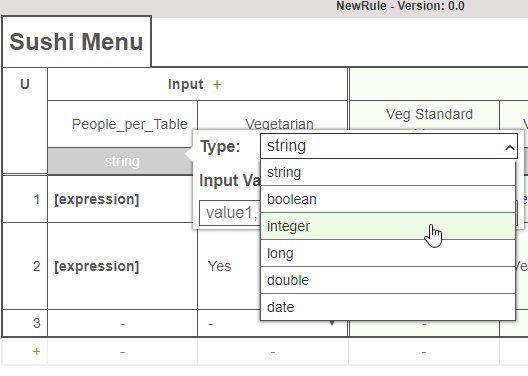Select the string option in the list
The height and width of the screenshot is (376, 528).
pos(388,172)
